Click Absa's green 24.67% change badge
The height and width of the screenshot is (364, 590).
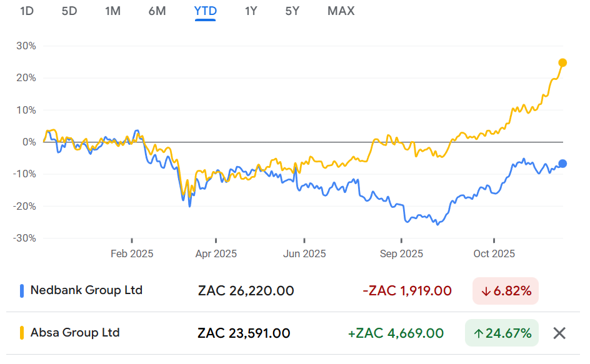pyautogui.click(x=502, y=333)
